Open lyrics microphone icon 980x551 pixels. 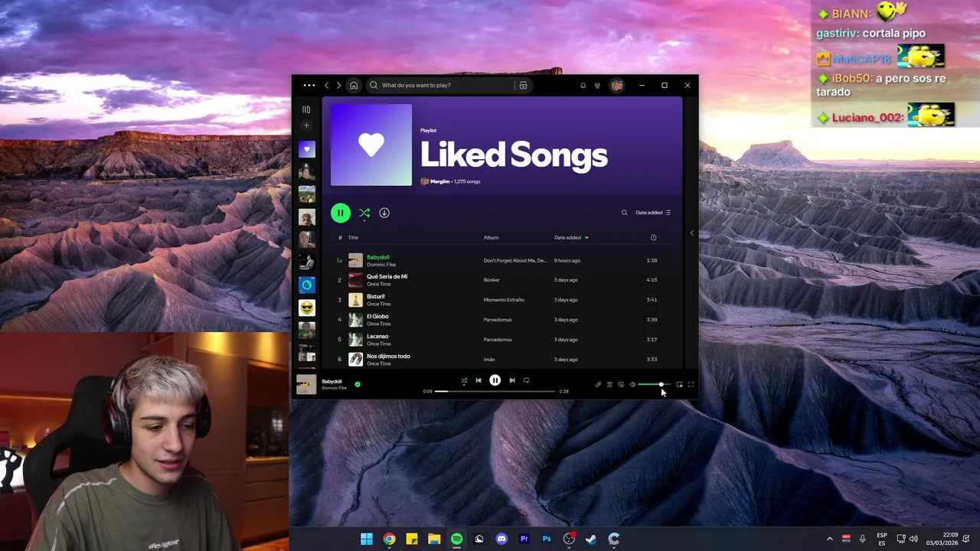(599, 384)
